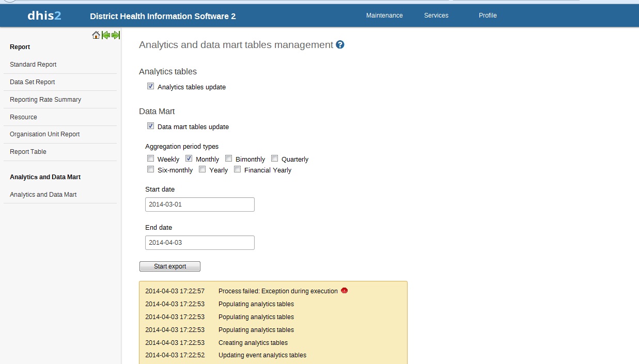Open the Analytics and Data Mart sidebar link

coord(43,195)
